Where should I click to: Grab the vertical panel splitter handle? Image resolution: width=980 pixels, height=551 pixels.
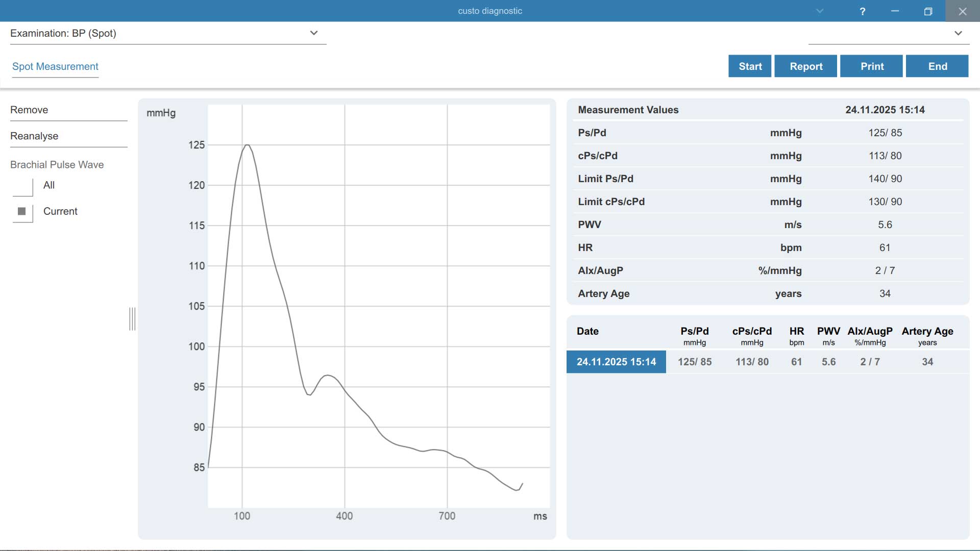pyautogui.click(x=132, y=319)
